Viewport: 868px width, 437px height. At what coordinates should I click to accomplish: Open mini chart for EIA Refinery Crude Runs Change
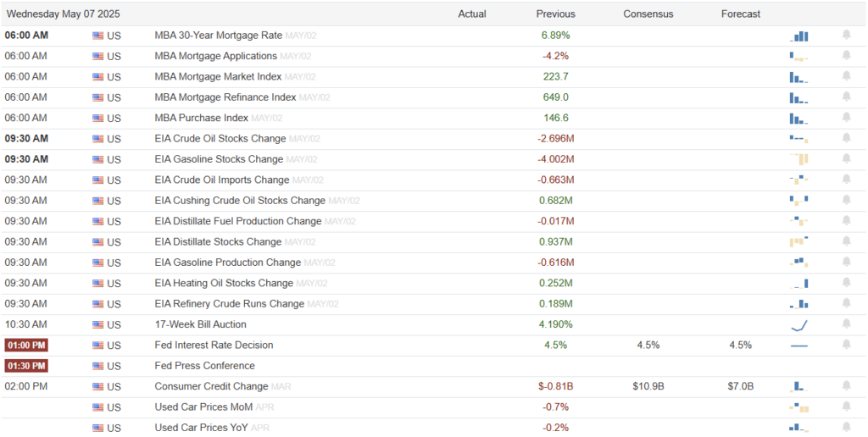pos(798,304)
